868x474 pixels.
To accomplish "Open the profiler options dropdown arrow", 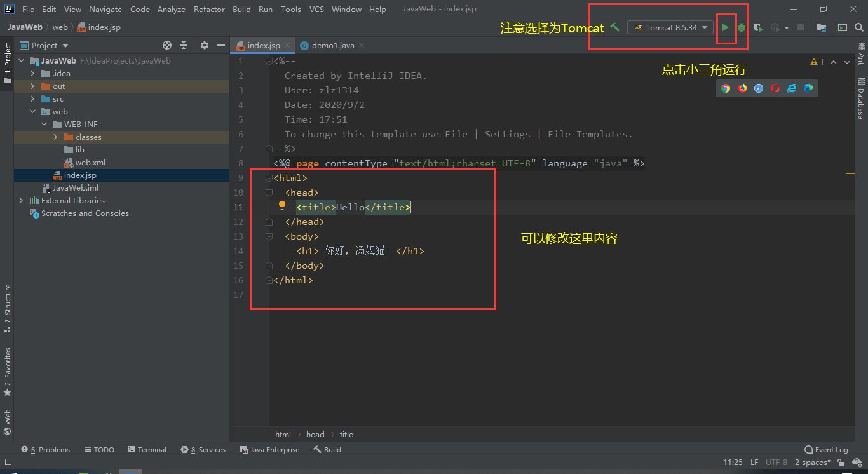I will 787,28.
